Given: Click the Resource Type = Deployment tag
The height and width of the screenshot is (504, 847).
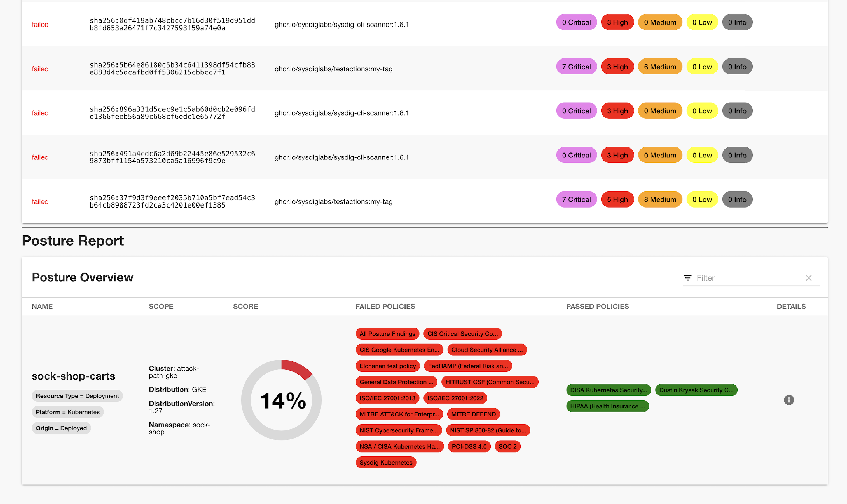Looking at the screenshot, I should [x=77, y=396].
